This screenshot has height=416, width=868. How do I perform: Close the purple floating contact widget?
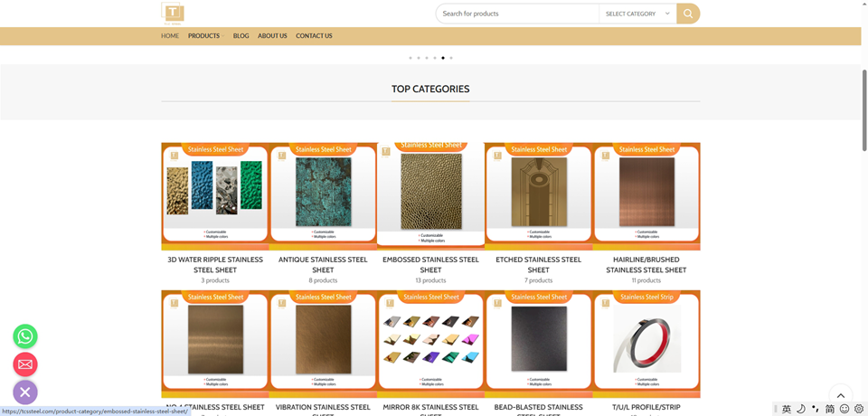pyautogui.click(x=25, y=392)
